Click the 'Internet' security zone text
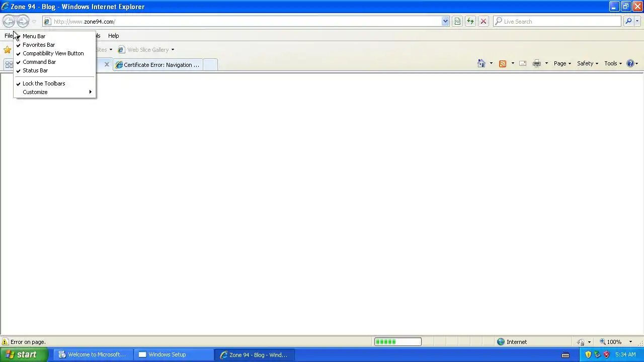 click(517, 342)
